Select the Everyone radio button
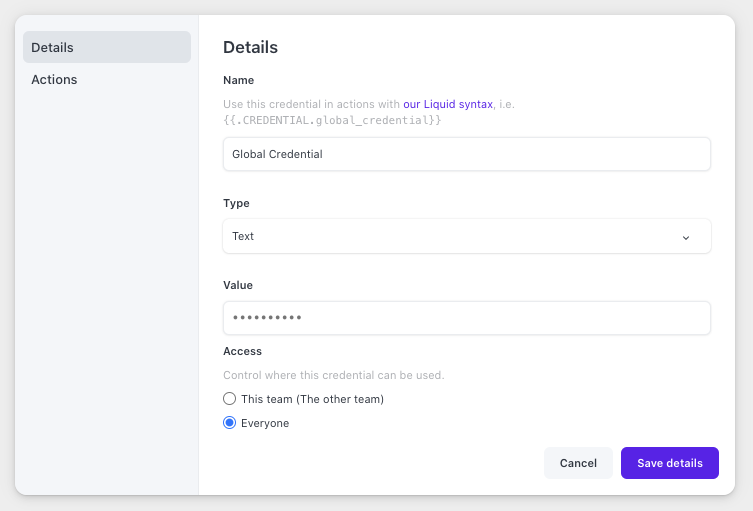Screen dimensions: 753x511 (x=230, y=423)
